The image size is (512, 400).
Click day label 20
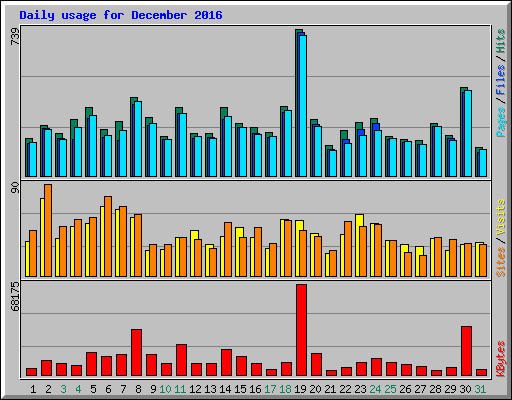click(315, 389)
